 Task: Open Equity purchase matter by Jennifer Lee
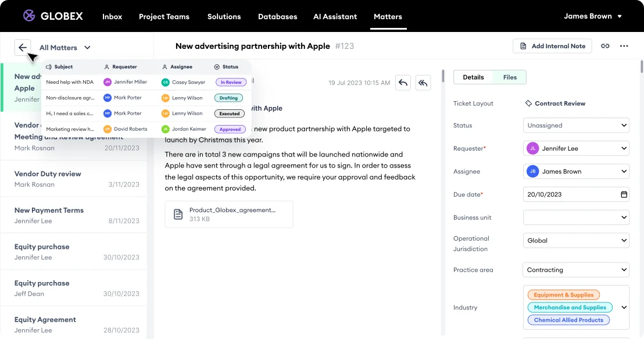tap(74, 252)
